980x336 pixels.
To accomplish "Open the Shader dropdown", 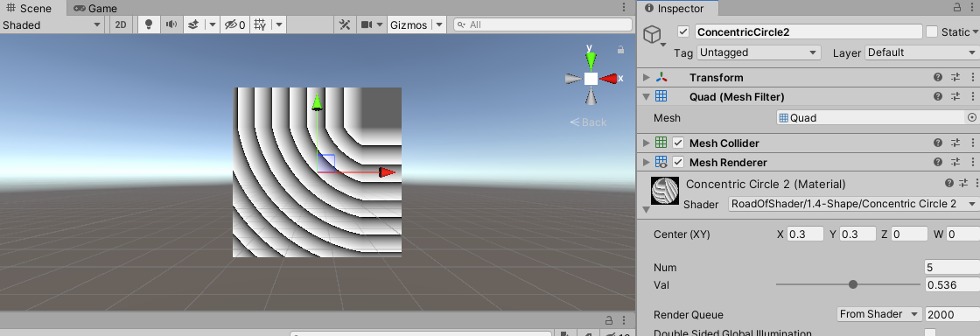I will (x=854, y=204).
